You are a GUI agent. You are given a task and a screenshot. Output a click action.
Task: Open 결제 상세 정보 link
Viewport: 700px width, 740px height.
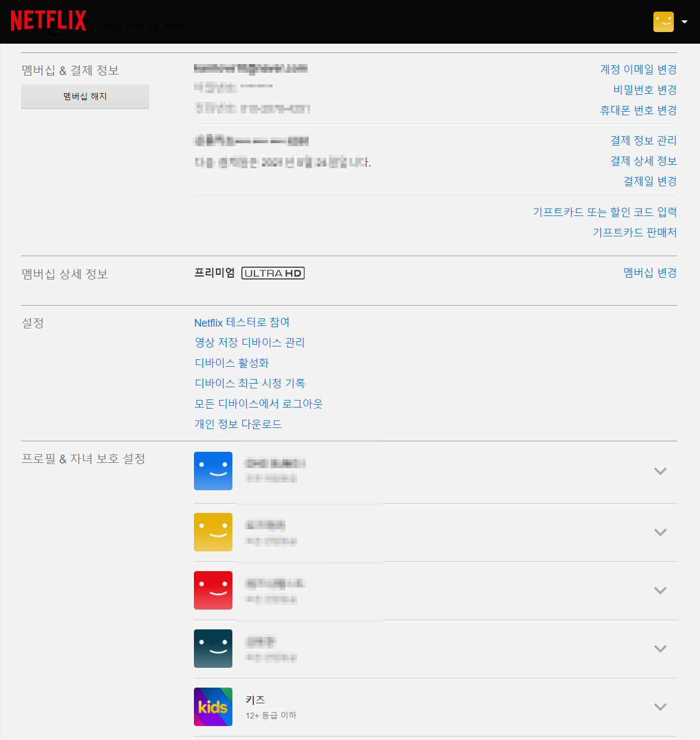(x=644, y=161)
